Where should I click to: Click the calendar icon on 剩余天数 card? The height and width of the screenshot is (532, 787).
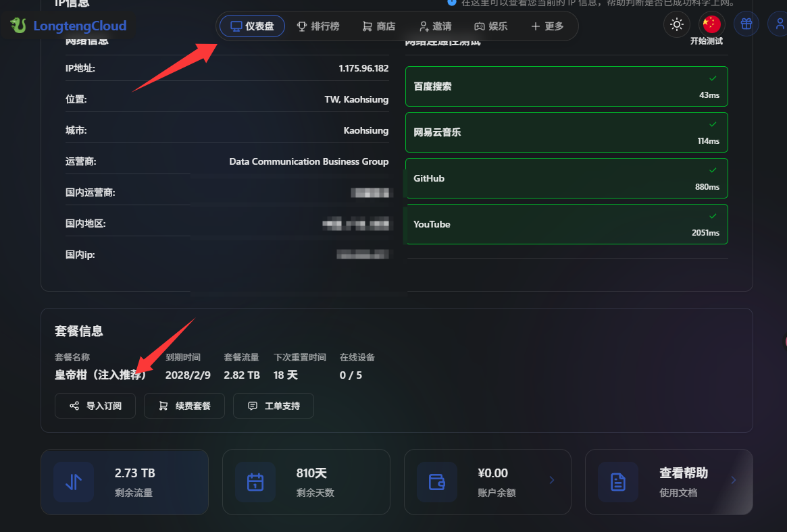click(x=255, y=482)
